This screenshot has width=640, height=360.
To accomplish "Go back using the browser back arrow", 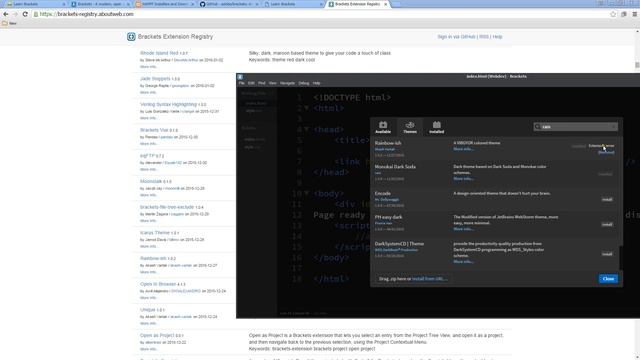I will click(6, 14).
